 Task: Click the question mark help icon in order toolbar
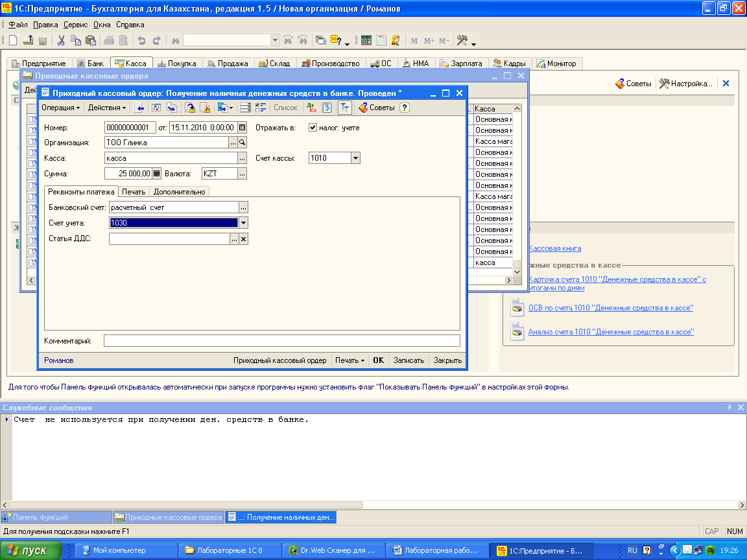tap(405, 108)
